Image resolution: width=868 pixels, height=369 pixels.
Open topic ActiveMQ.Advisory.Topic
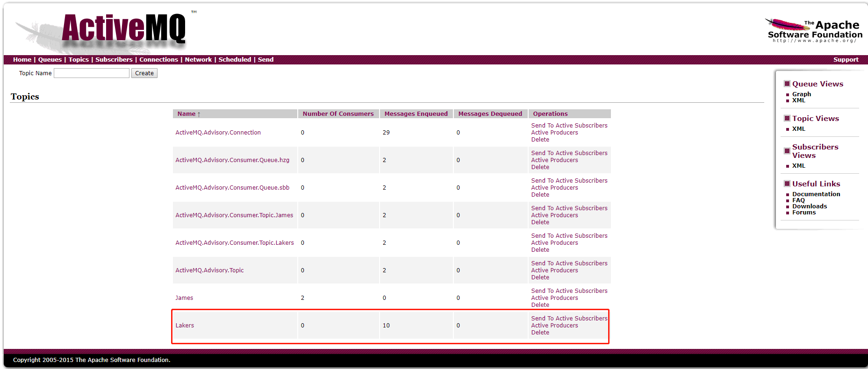pyautogui.click(x=209, y=270)
